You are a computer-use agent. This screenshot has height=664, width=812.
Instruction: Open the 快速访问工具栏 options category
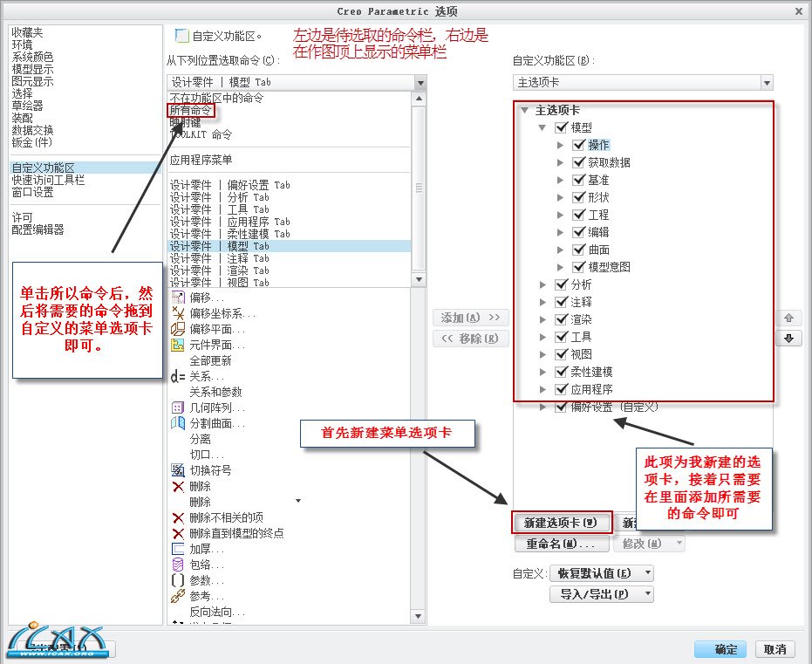coord(48,180)
